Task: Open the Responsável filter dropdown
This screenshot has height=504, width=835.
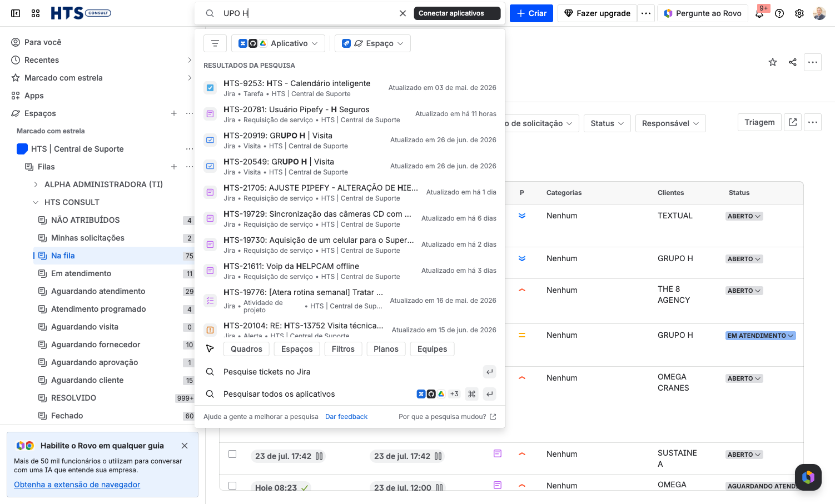Action: [x=670, y=123]
